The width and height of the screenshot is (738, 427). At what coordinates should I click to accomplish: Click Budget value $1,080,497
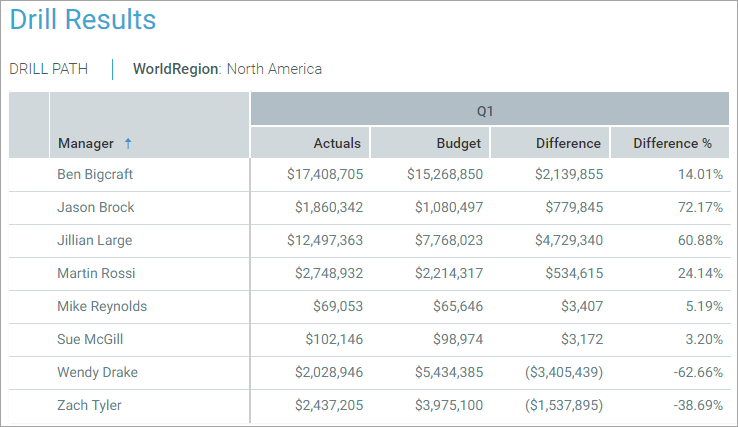449,207
